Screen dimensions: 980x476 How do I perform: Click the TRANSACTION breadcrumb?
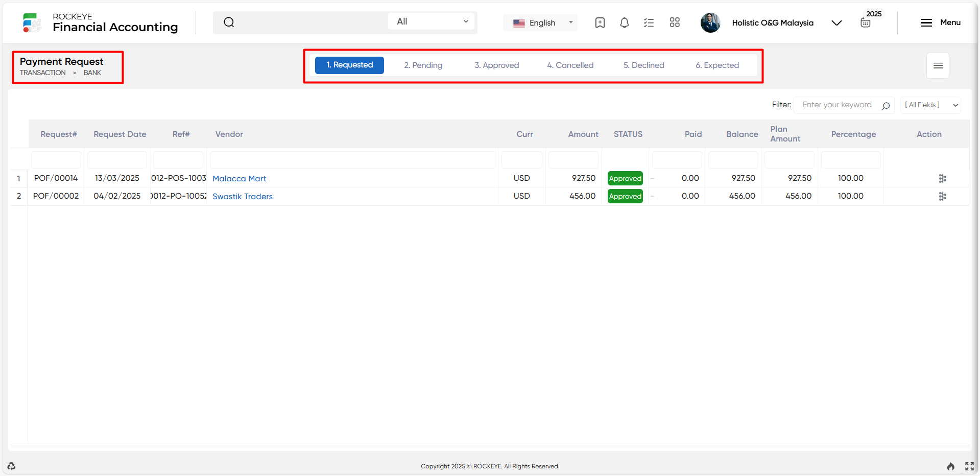pyautogui.click(x=43, y=73)
